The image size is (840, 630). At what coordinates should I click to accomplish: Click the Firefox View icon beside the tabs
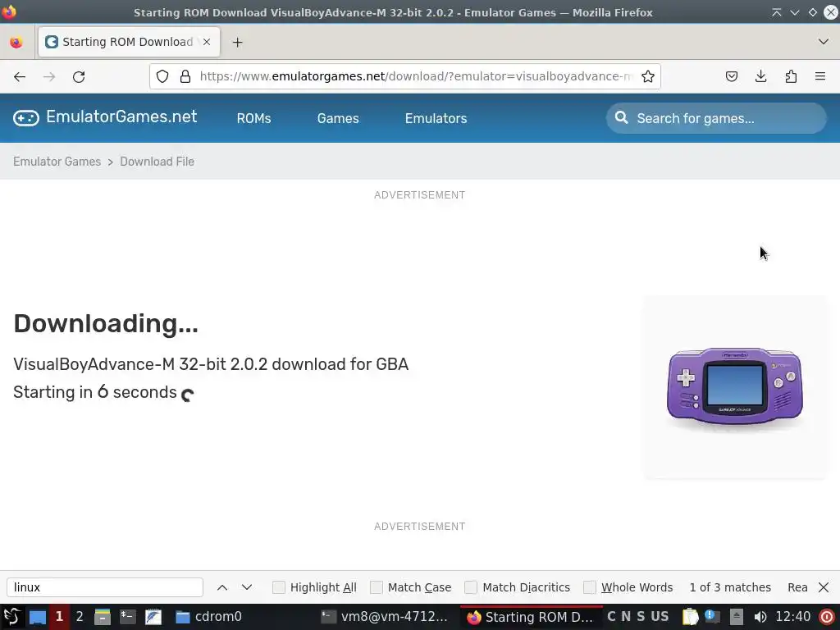(x=16, y=43)
